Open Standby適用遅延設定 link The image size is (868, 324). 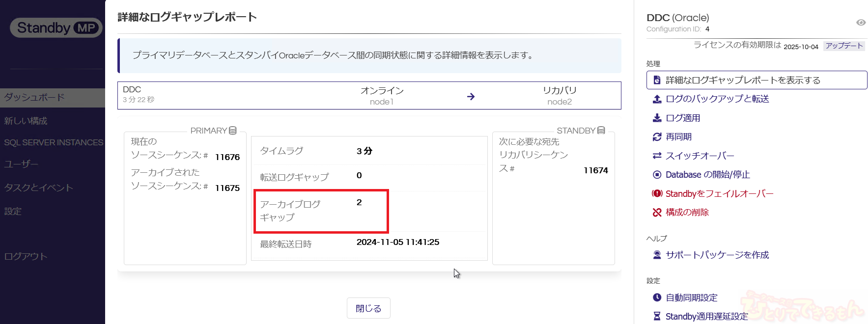(x=706, y=316)
